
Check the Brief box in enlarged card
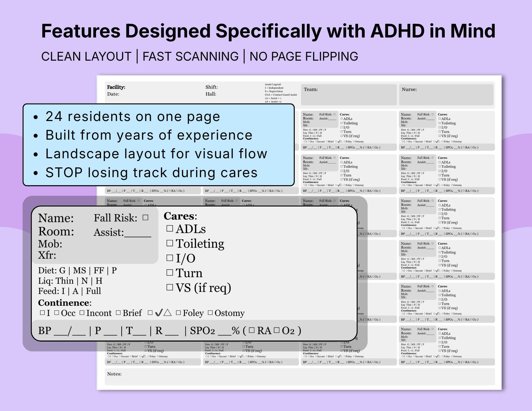click(118, 313)
